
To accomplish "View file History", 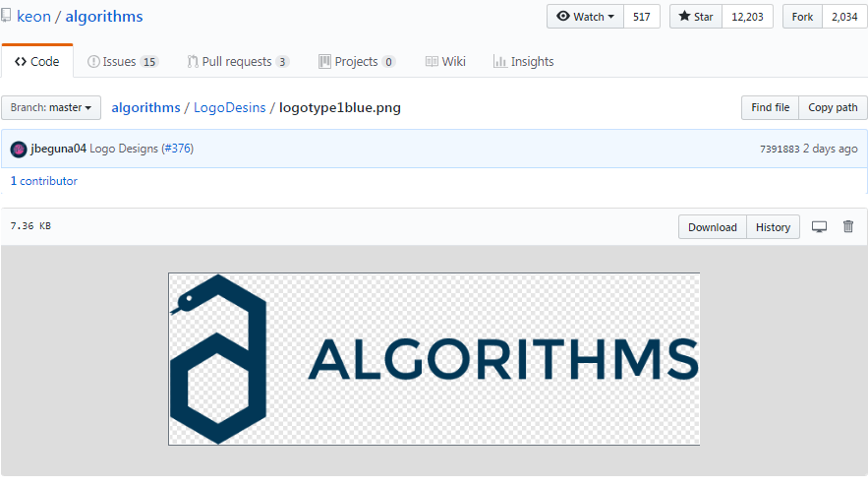I will 773,227.
